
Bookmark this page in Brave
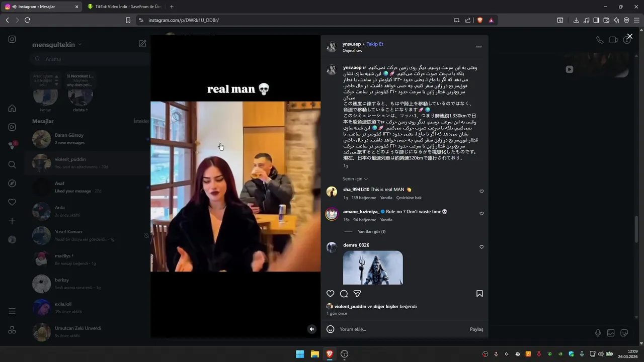(128, 20)
